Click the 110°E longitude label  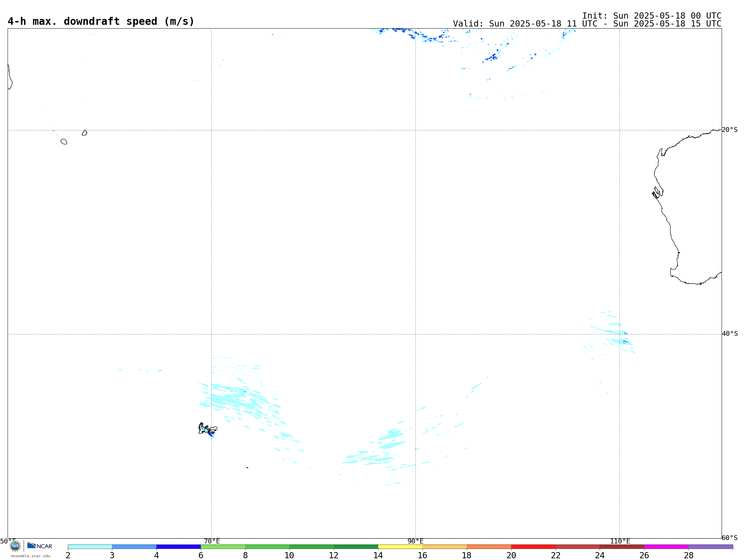(x=620, y=541)
